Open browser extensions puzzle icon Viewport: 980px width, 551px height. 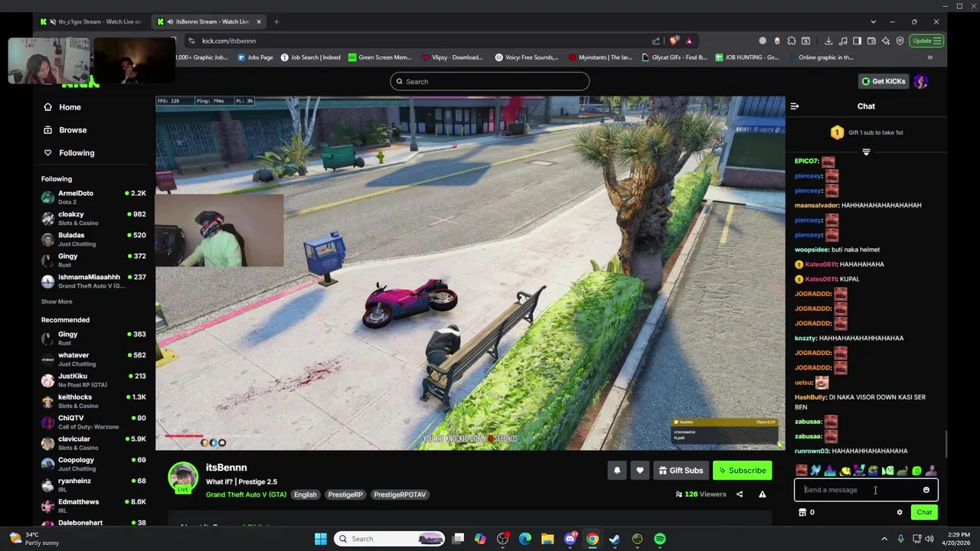coord(792,41)
